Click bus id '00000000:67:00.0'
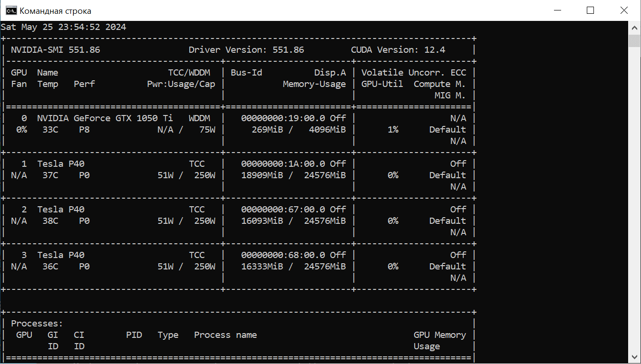The height and width of the screenshot is (364, 641). (x=283, y=210)
